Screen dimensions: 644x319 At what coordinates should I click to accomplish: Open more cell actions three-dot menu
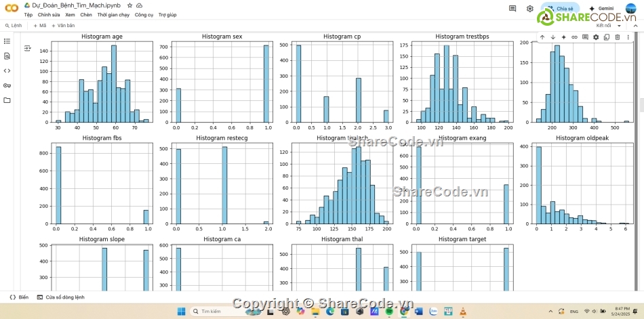coord(628,37)
